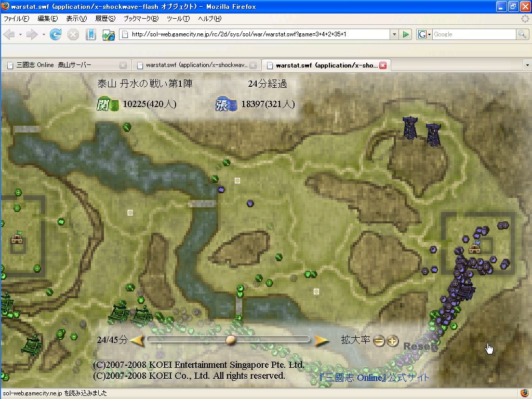Close the 三國志 Online 泰山サーバー tab
The height and width of the screenshot is (399, 532).
pyautogui.click(x=123, y=65)
